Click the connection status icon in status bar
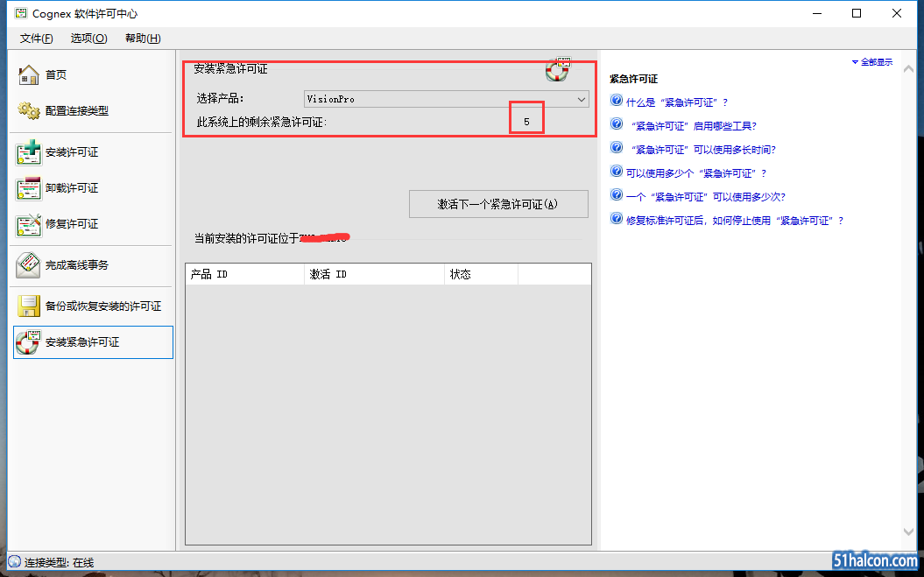The image size is (924, 577). coord(15,561)
